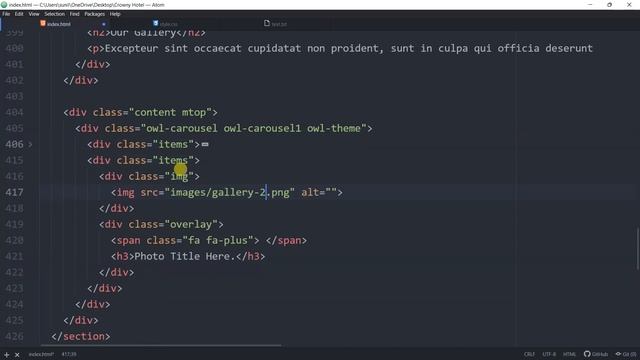Click the Git changes icon in status bar

point(618,354)
